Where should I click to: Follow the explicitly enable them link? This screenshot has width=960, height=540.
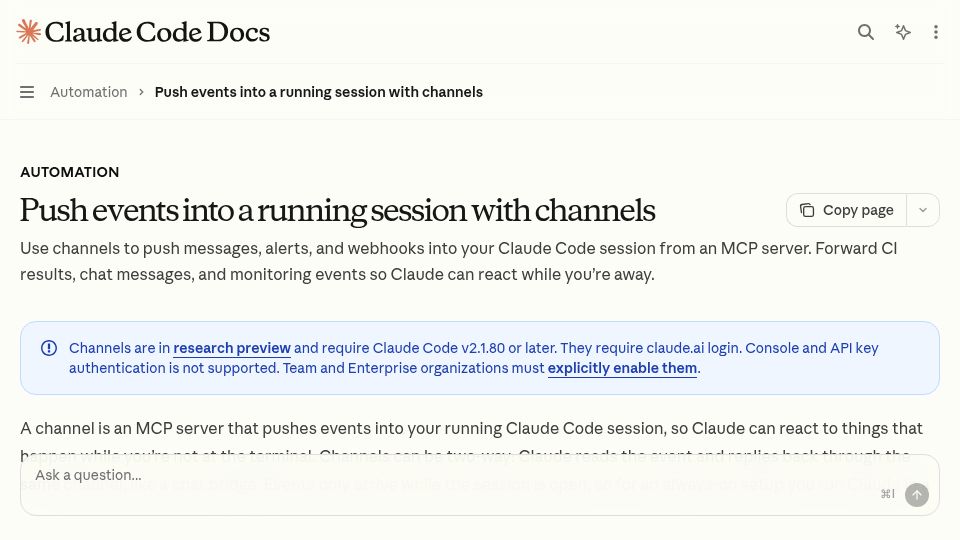622,368
